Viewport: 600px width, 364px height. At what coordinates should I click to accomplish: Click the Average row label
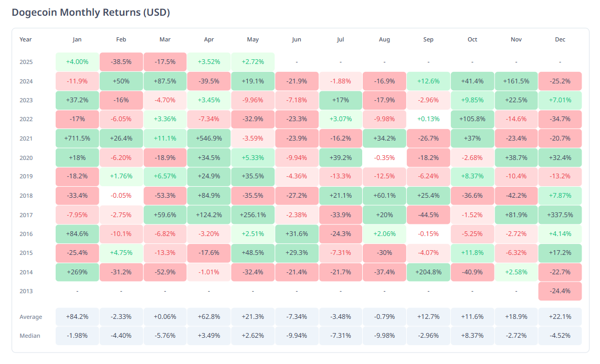(31, 317)
